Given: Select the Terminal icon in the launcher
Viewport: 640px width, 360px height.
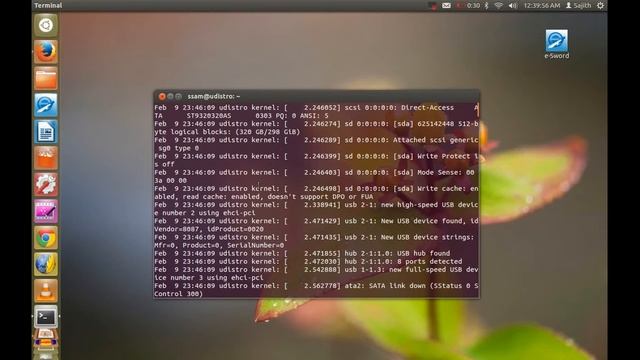Looking at the screenshot, I should pyautogui.click(x=46, y=317).
